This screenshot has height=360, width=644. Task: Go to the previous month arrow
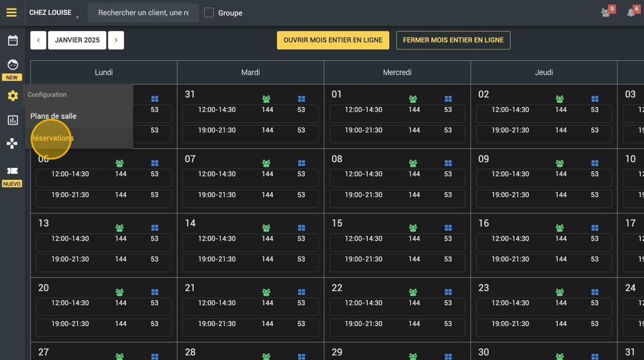(38, 40)
